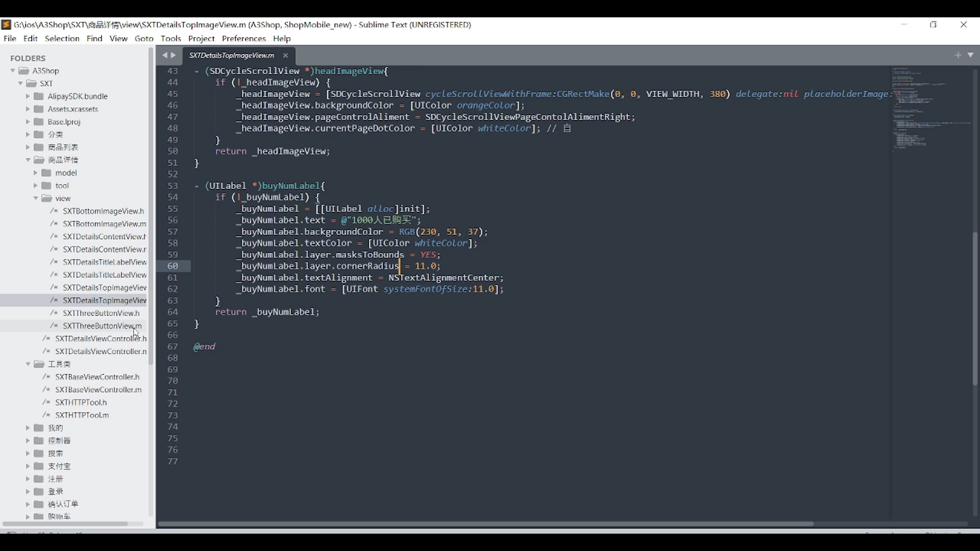Click file icon beside SXTHTTPTool.m
The width and height of the screenshot is (980, 551).
pos(46,415)
